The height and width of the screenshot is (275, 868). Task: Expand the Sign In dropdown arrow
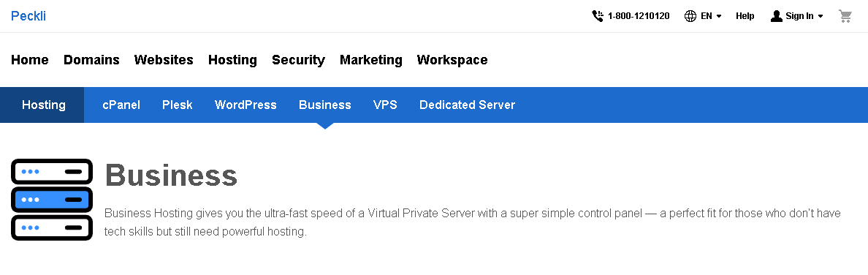(821, 17)
